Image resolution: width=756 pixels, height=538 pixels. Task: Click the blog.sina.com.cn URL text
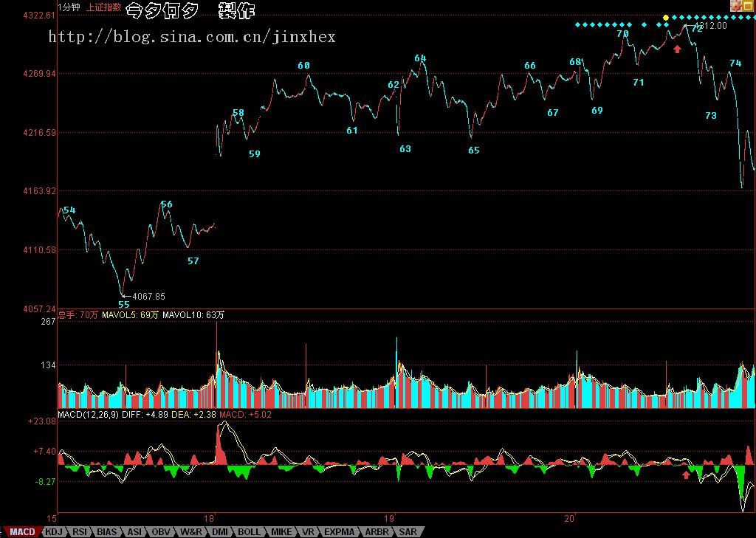192,36
